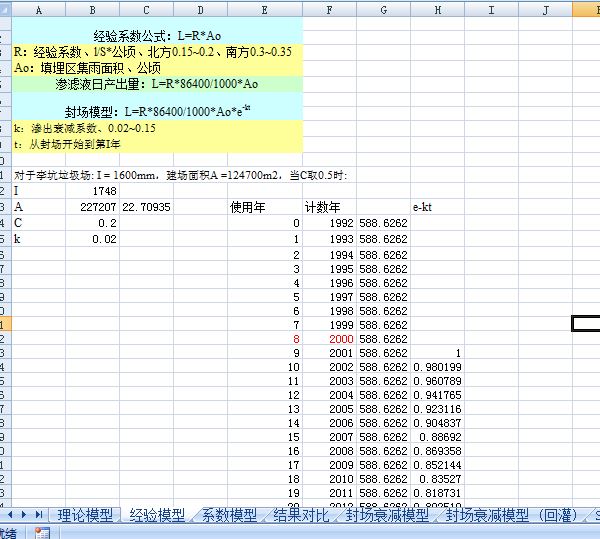600x539 pixels.
Task: Click the 使用年 header cell
Action: [249, 207]
